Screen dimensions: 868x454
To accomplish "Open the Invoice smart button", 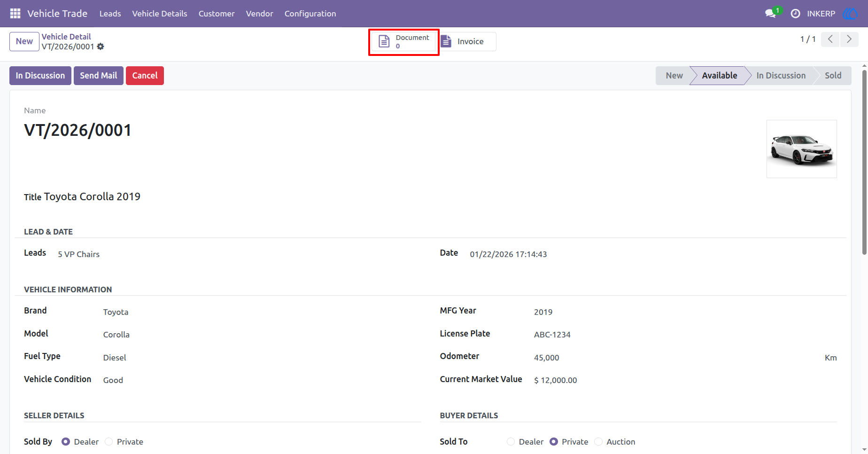I will (468, 41).
